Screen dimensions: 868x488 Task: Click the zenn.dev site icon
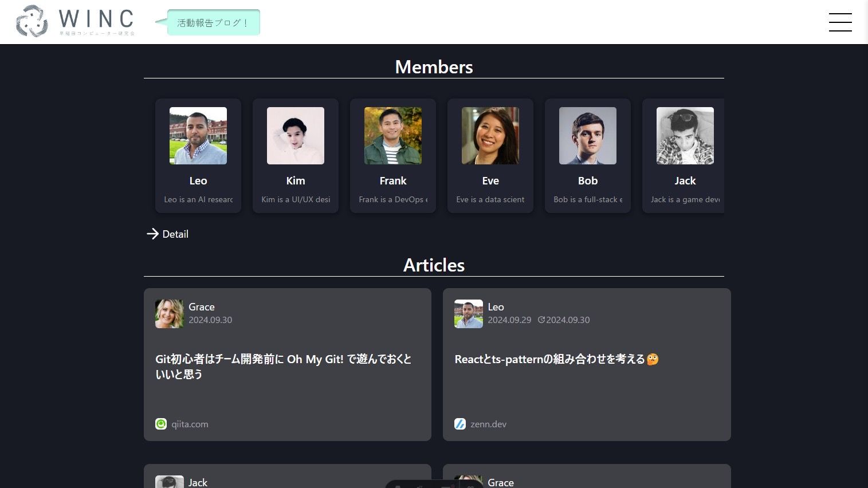[x=460, y=424]
